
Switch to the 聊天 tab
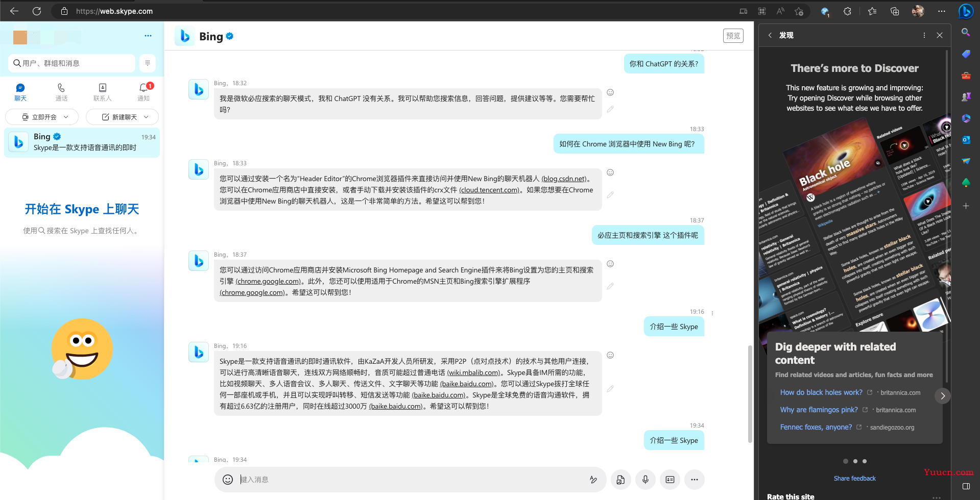pos(20,92)
